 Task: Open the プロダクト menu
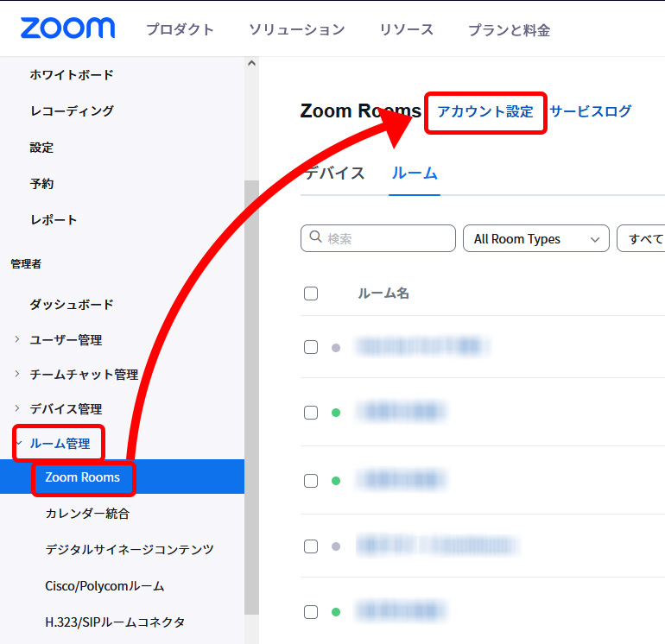[180, 29]
